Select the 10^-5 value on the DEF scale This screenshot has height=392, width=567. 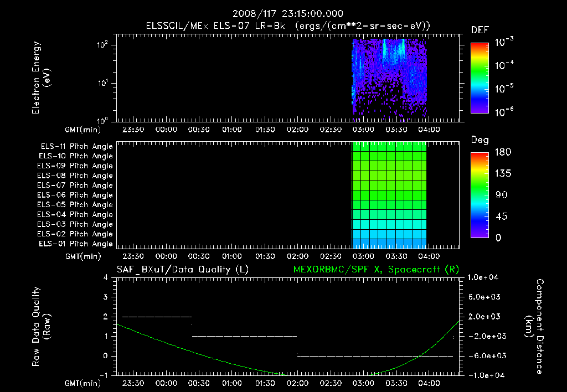tap(504, 89)
